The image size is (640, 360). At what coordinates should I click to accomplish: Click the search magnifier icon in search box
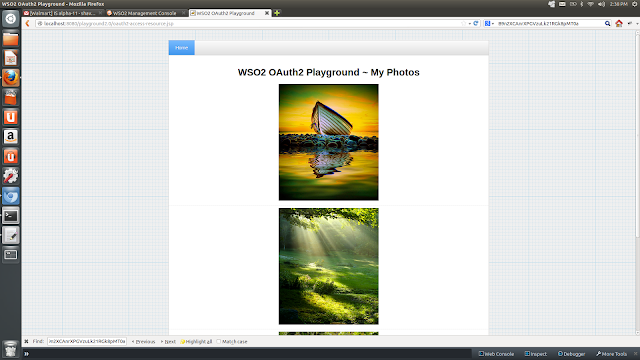(x=607, y=24)
